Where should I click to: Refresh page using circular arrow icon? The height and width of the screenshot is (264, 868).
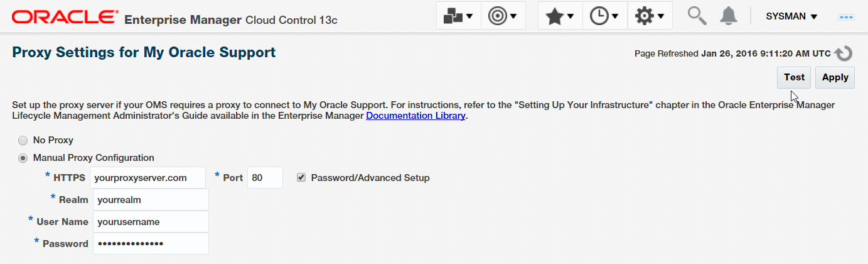click(x=844, y=53)
